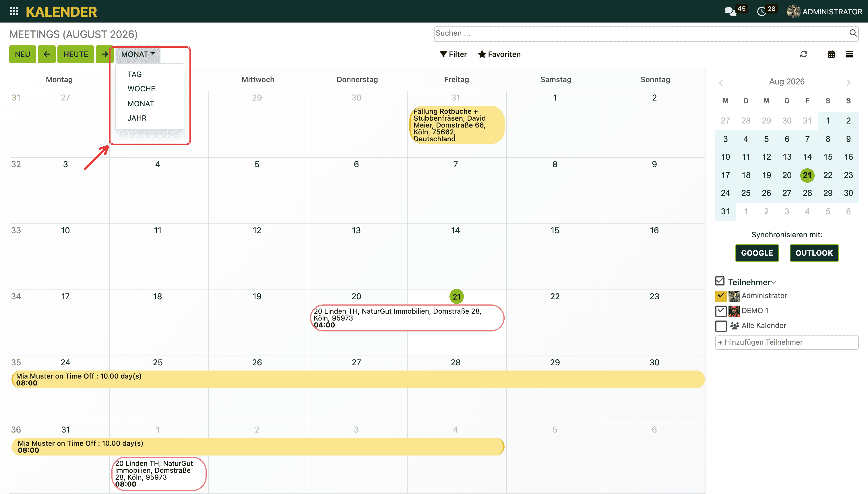This screenshot has height=494, width=868.
Task: Click mini calendar next month chevron
Action: coord(848,82)
